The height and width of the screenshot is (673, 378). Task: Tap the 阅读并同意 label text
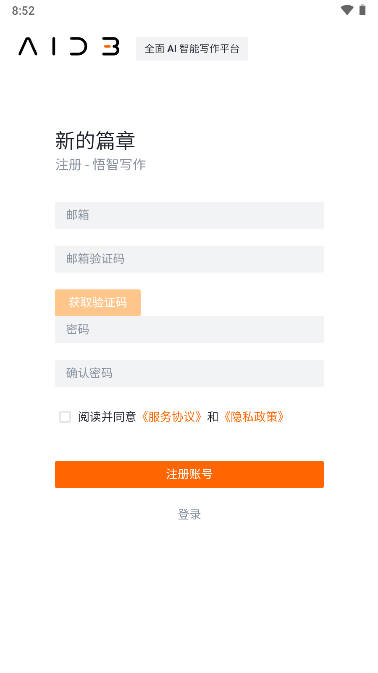tap(107, 417)
